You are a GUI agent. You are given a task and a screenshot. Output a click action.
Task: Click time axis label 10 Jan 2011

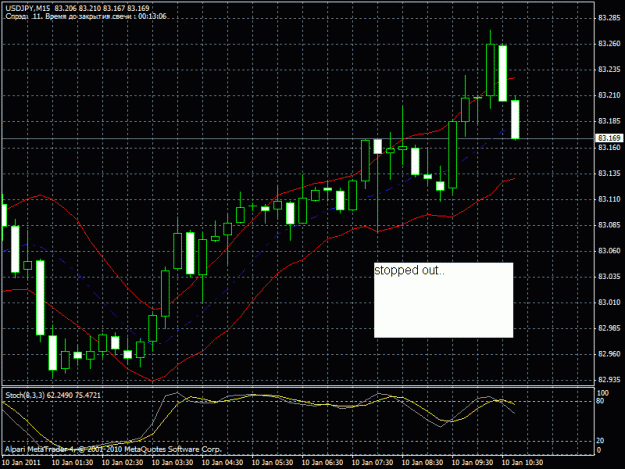22,463
